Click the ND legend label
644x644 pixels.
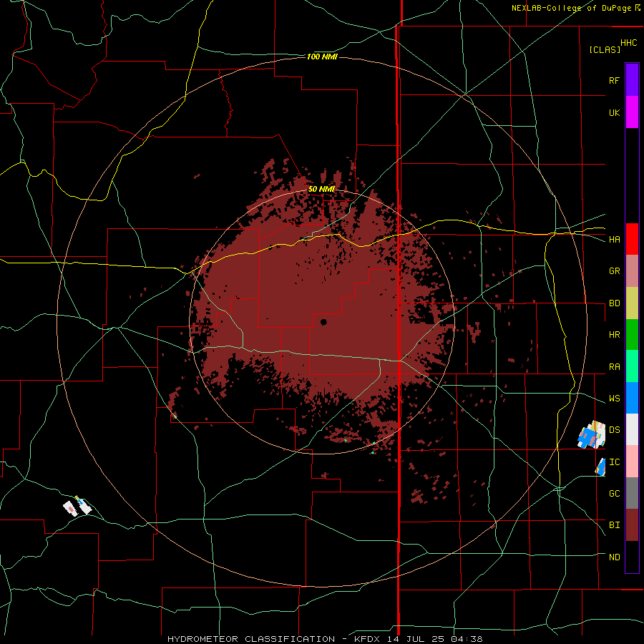coord(614,557)
